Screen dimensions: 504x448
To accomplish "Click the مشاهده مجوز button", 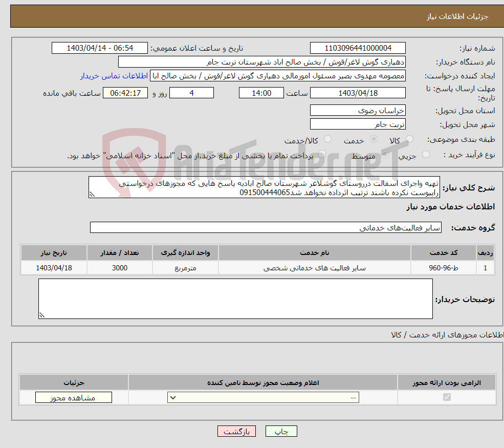I will [74, 397].
